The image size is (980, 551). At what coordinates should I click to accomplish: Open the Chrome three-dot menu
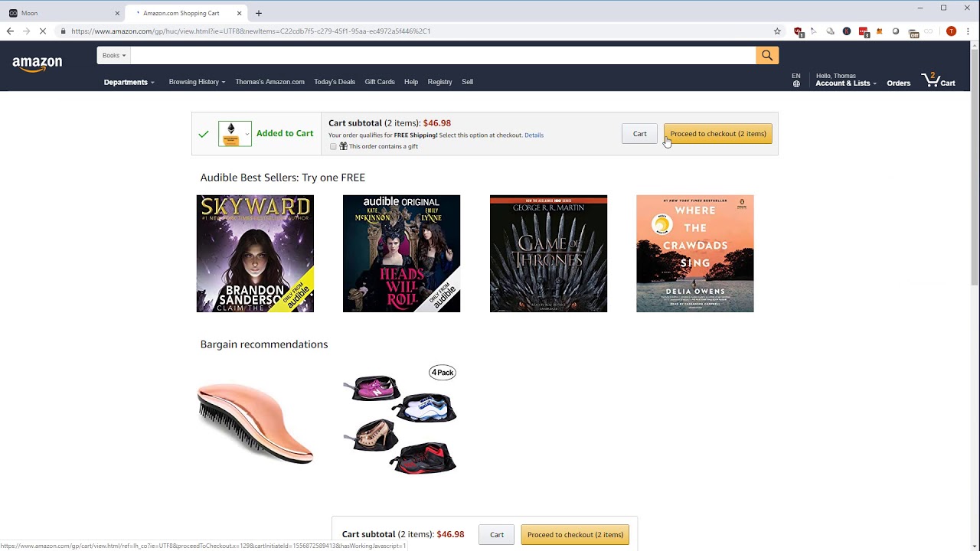[x=968, y=31]
